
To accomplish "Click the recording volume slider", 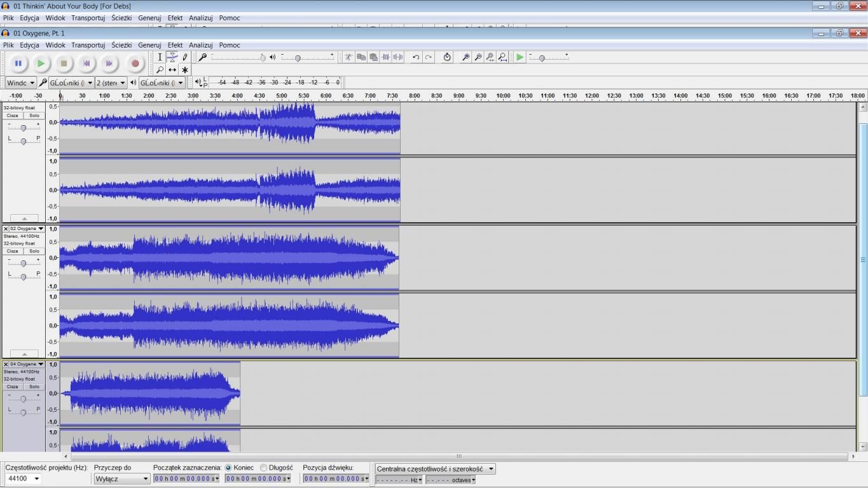I will coord(237,57).
